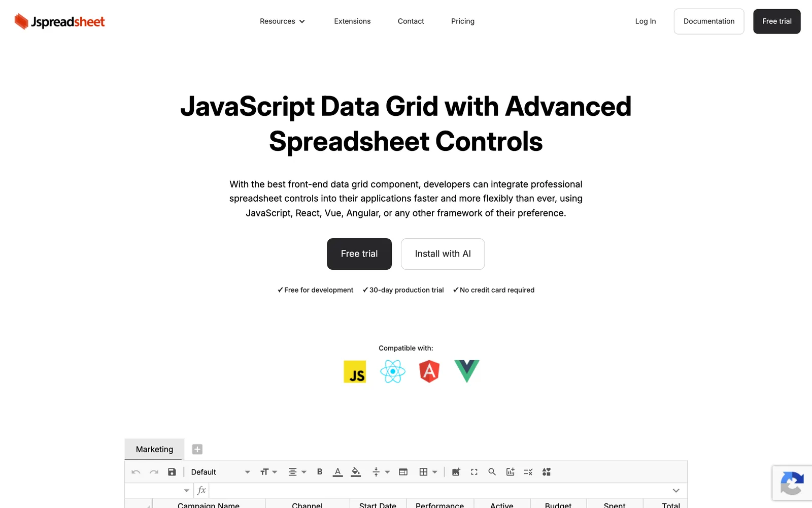Click the Vue logo under Compatible with

click(467, 371)
